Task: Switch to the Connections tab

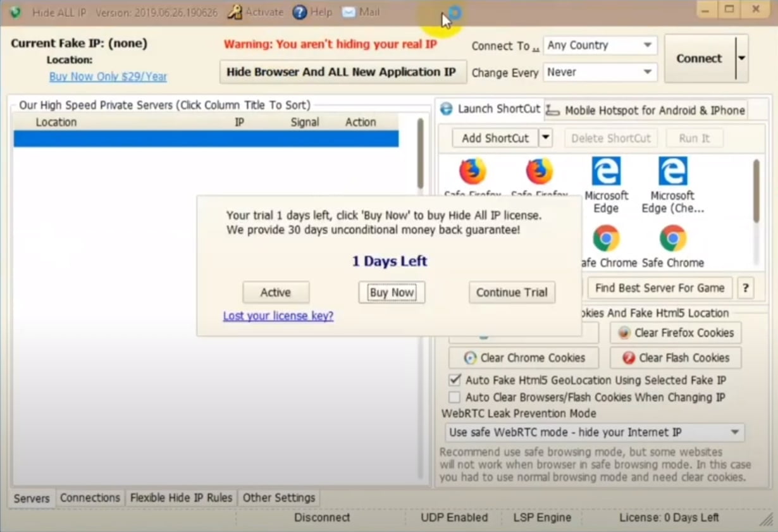Action: coord(90,498)
